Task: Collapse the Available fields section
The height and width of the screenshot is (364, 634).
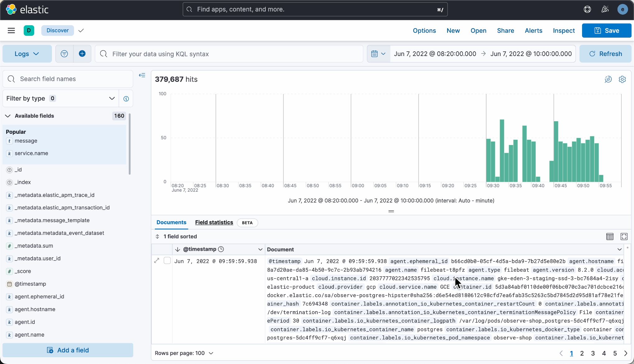Action: (8, 116)
